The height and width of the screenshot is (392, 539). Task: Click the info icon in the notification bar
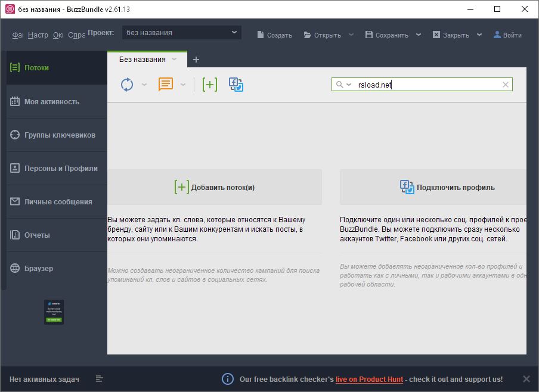(x=228, y=379)
